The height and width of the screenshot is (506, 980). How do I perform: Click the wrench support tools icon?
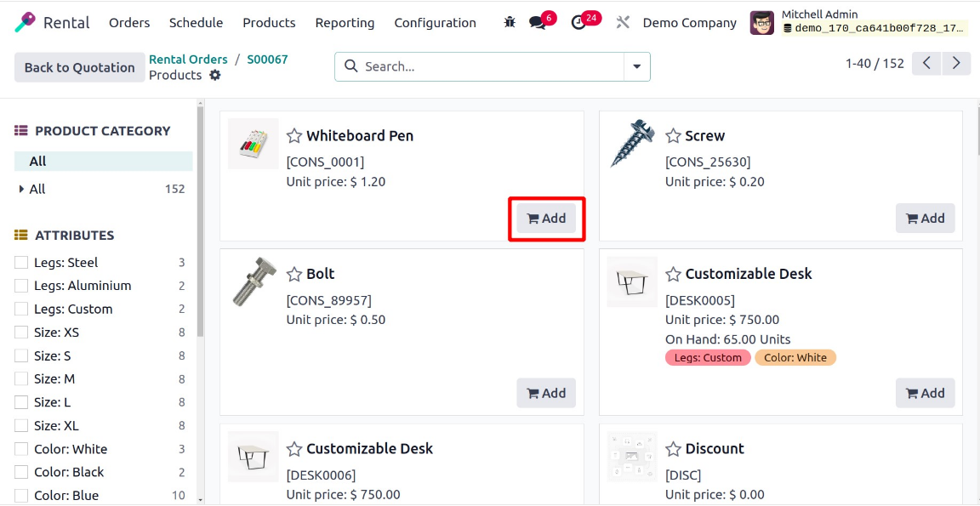[x=622, y=23]
